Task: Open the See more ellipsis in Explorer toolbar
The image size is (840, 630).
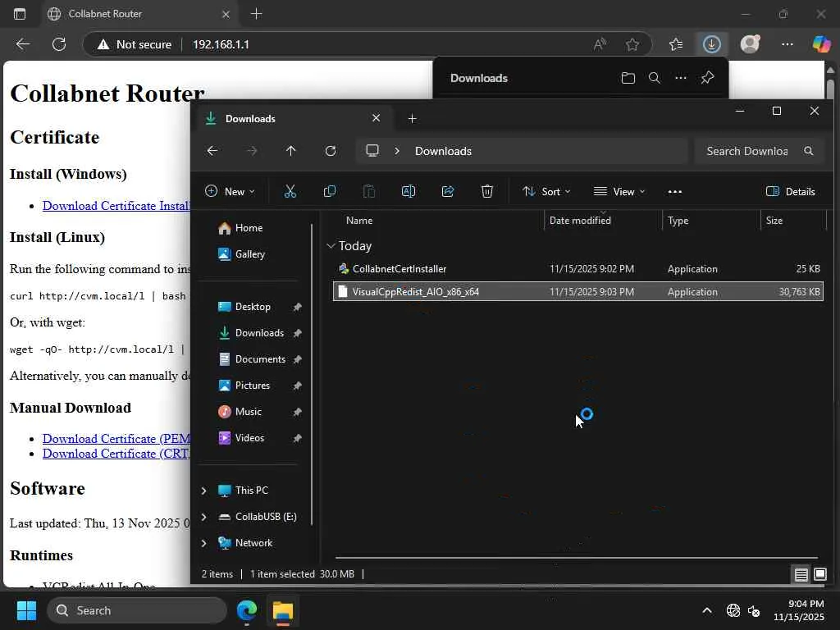Action: click(x=675, y=192)
